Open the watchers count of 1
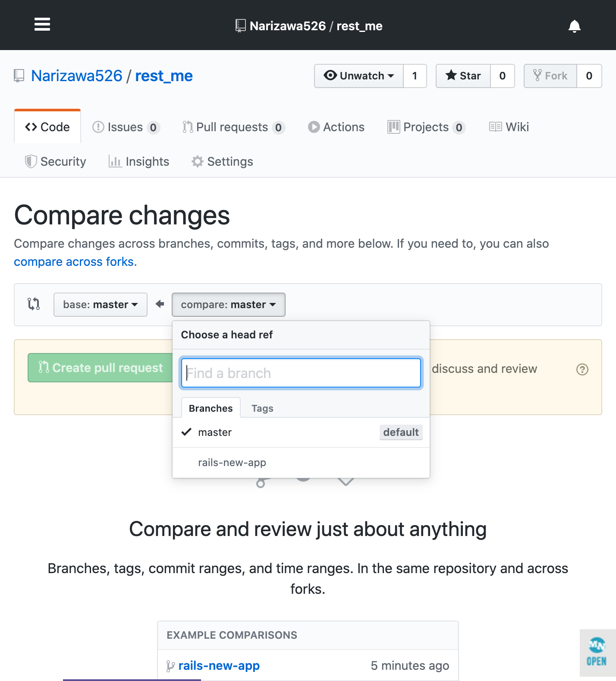The height and width of the screenshot is (681, 616). coord(415,76)
